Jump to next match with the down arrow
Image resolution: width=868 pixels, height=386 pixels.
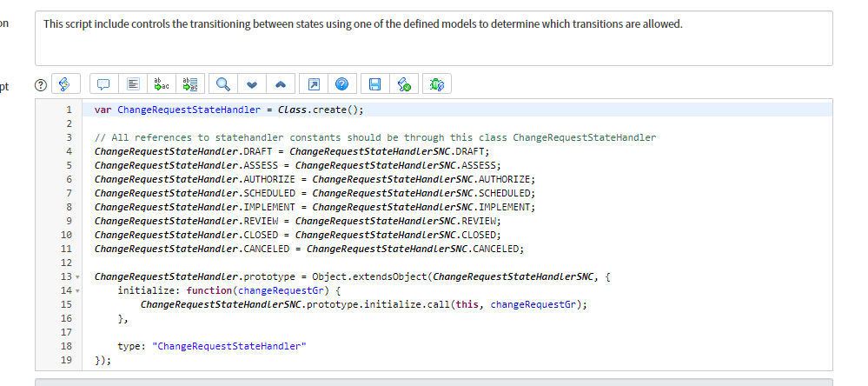[x=252, y=84]
